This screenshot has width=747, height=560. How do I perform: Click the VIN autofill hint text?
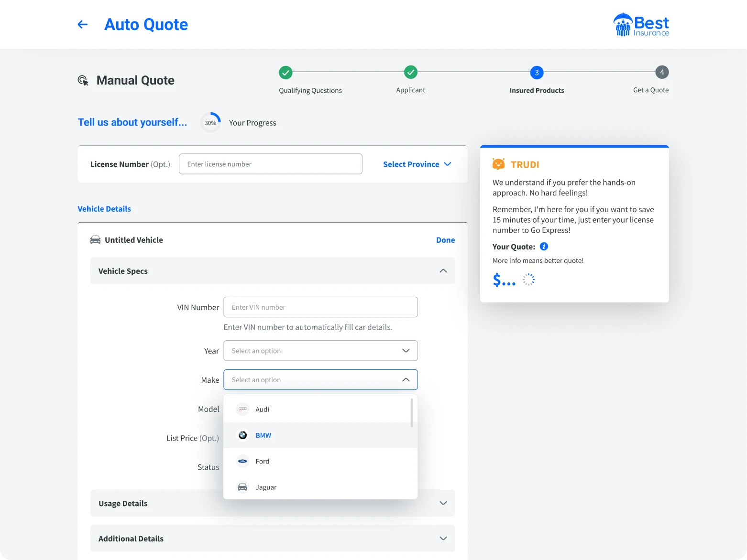coord(308,327)
